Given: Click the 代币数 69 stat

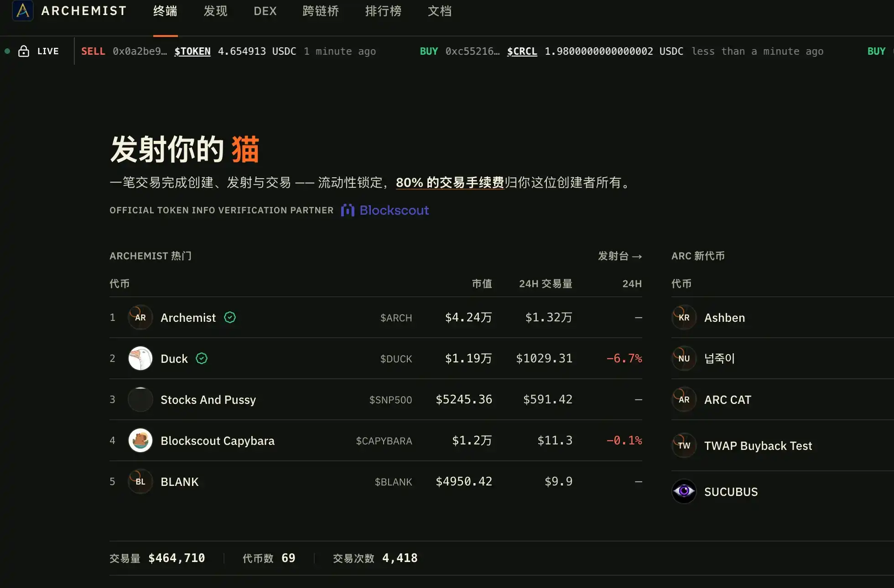Looking at the screenshot, I should click(x=269, y=558).
